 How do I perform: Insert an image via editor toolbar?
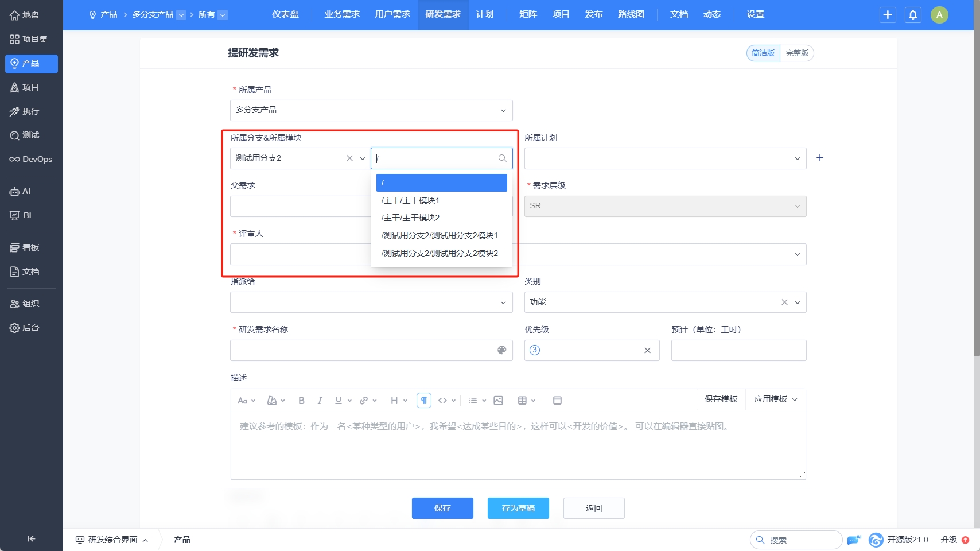tap(498, 401)
